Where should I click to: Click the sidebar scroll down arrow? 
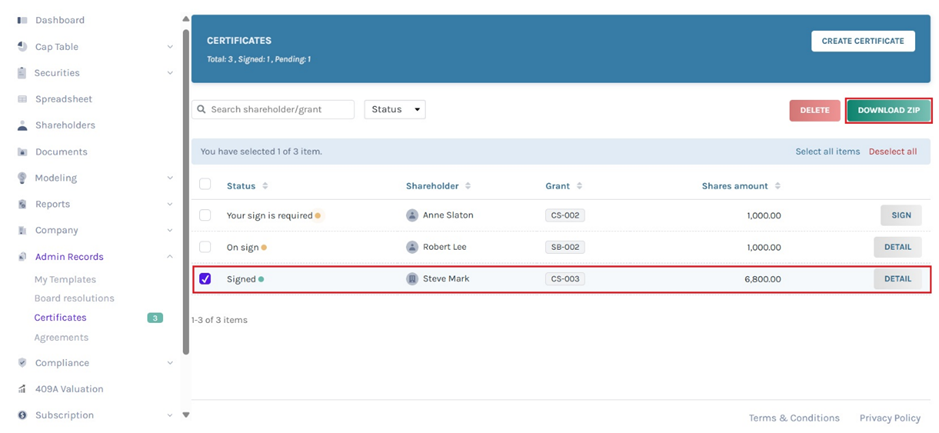tap(186, 414)
